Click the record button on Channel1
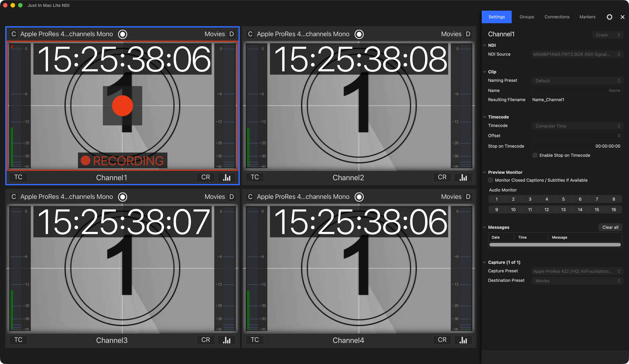The width and height of the screenshot is (629, 364). coord(123,34)
